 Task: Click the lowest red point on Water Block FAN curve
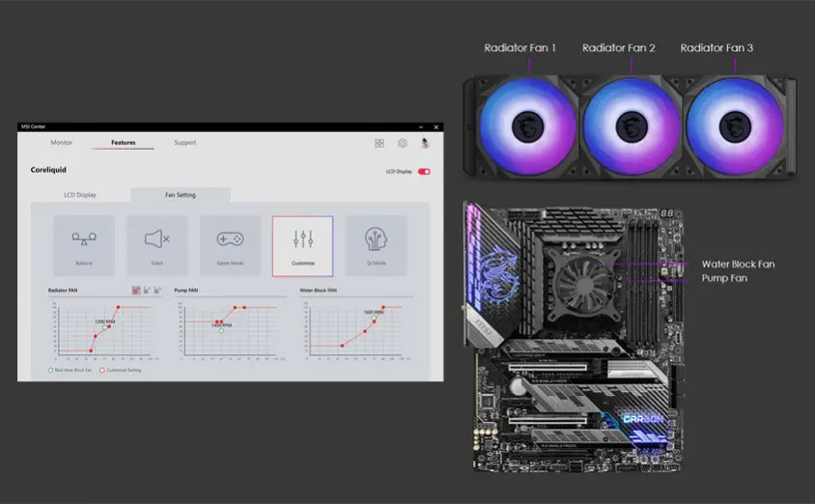pos(342,346)
